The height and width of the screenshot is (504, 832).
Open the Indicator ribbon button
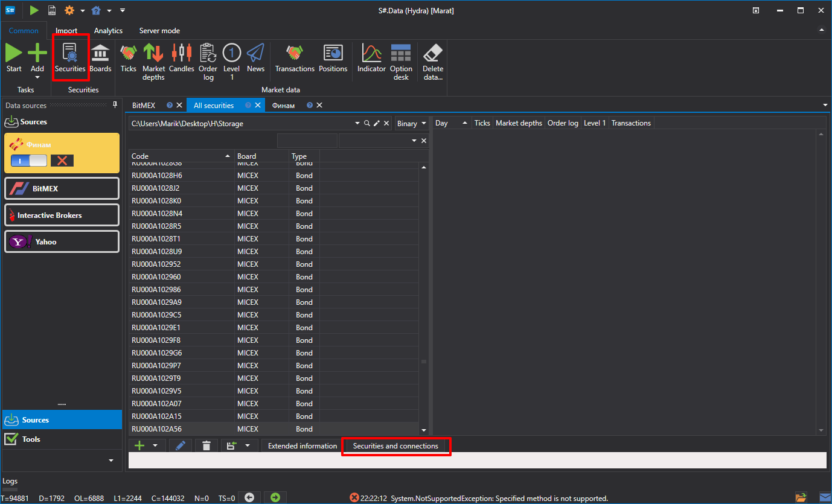(371, 59)
